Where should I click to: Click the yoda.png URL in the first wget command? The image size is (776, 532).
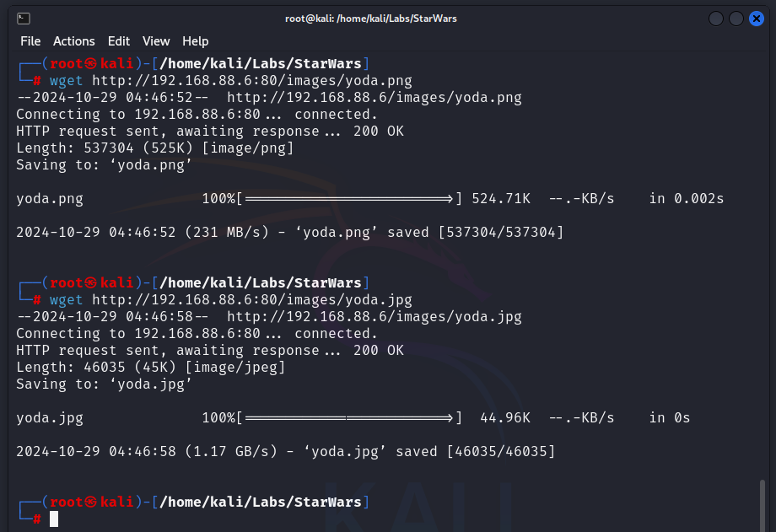[x=251, y=81]
